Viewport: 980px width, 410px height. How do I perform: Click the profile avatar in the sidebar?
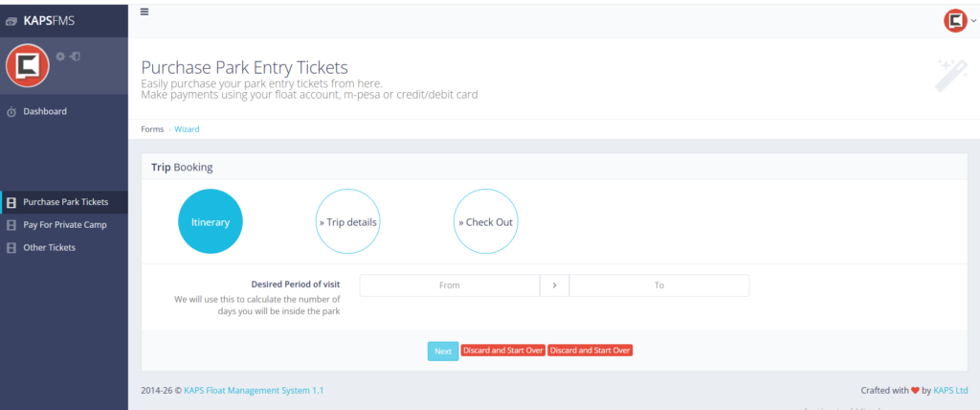[x=28, y=66]
